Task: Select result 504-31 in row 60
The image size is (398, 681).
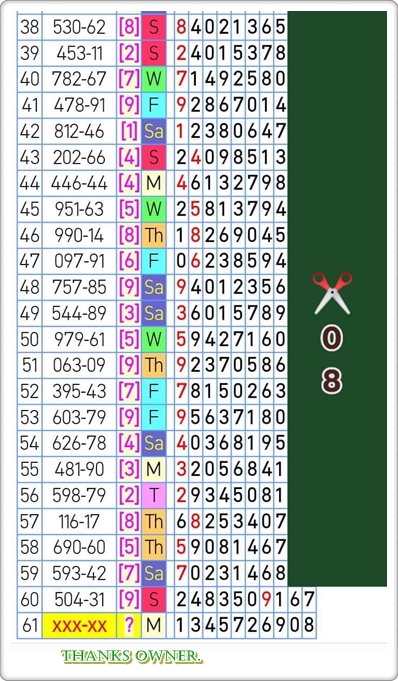Action: (80, 600)
